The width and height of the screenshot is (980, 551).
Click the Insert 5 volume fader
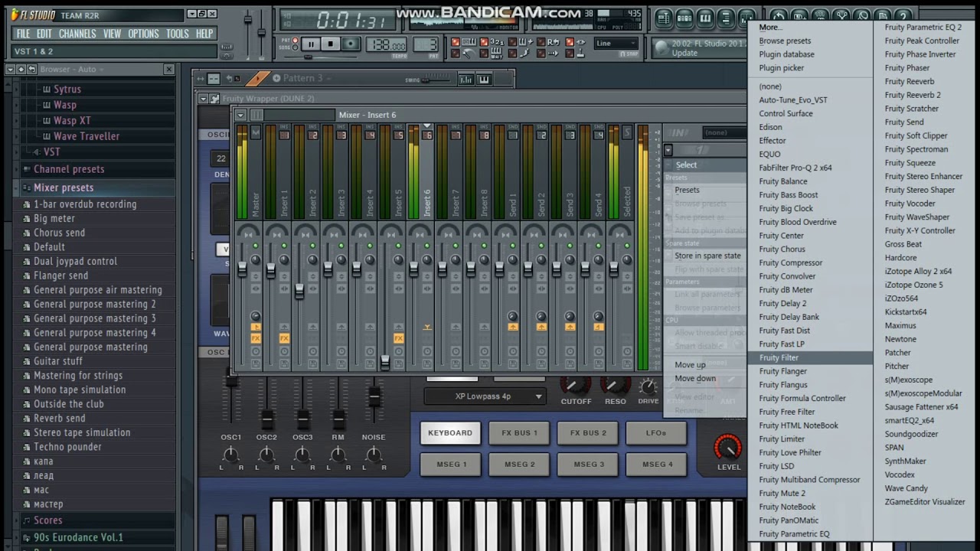coord(385,363)
